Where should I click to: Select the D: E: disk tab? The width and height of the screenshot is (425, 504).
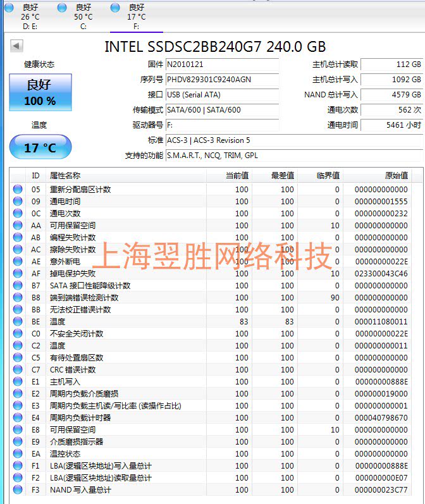pyautogui.click(x=30, y=16)
